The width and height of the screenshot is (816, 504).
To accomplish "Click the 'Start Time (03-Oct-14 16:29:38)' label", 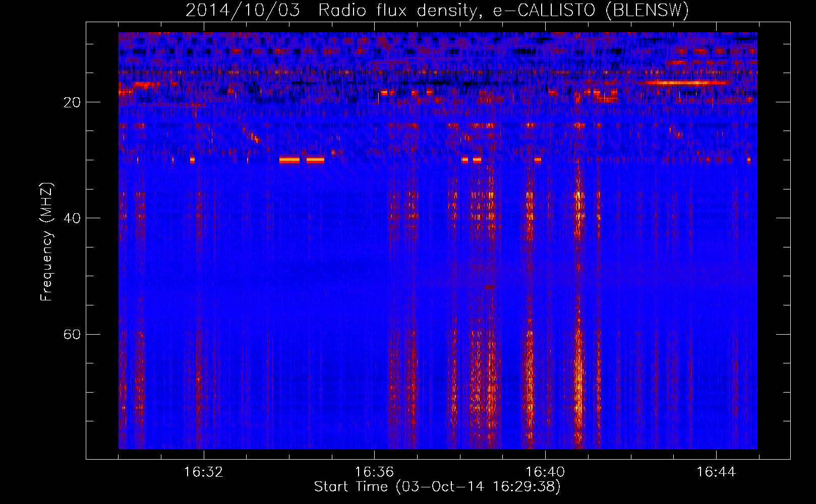I will (437, 487).
